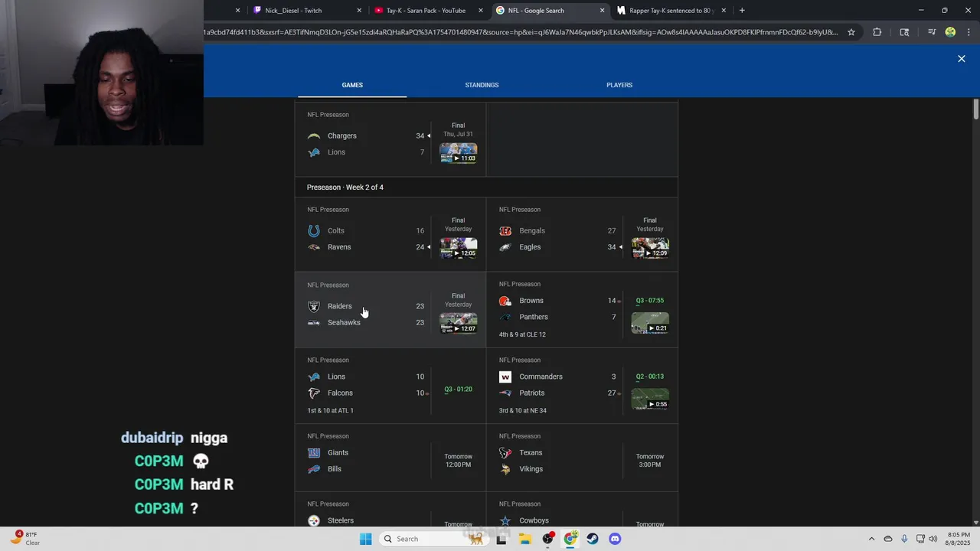Viewport: 980px width, 551px height.
Task: Open a new browser tab
Action: 742,11
